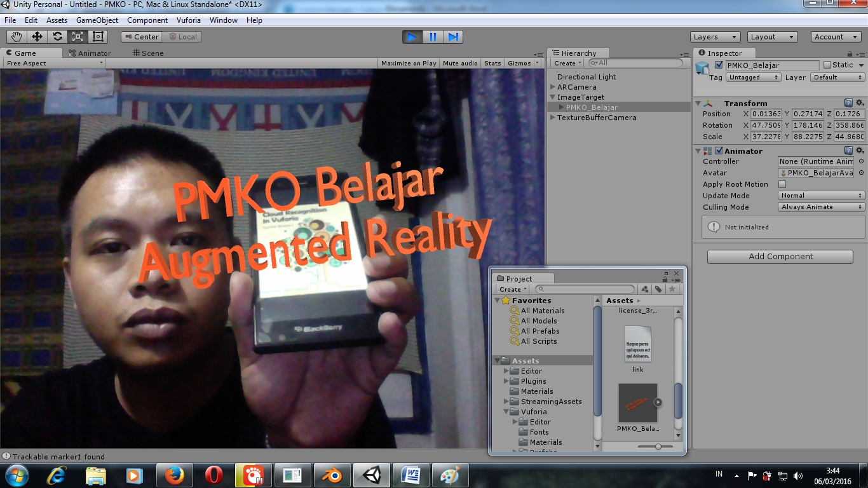
Task: Select the Hand tool in Unity toolbar
Action: pos(17,37)
